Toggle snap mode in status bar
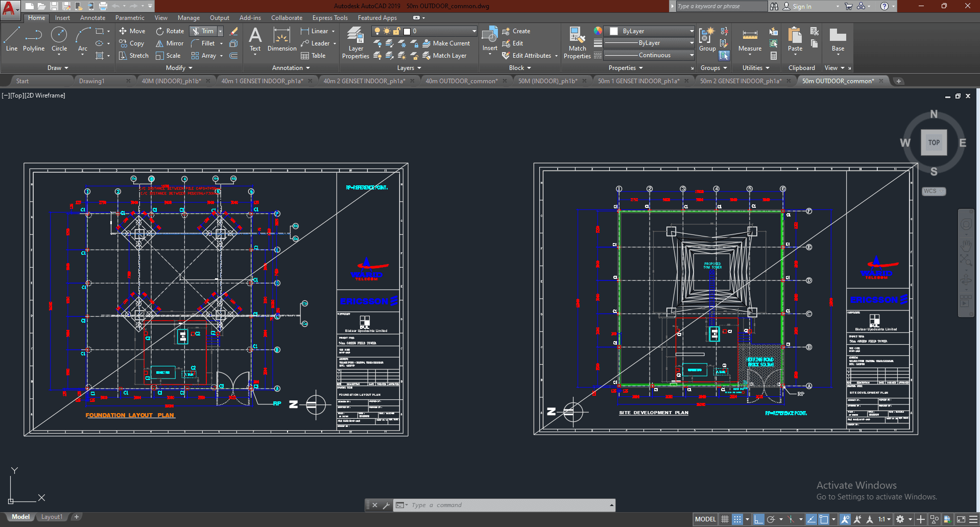The width and height of the screenshot is (980, 527). pyautogui.click(x=737, y=519)
